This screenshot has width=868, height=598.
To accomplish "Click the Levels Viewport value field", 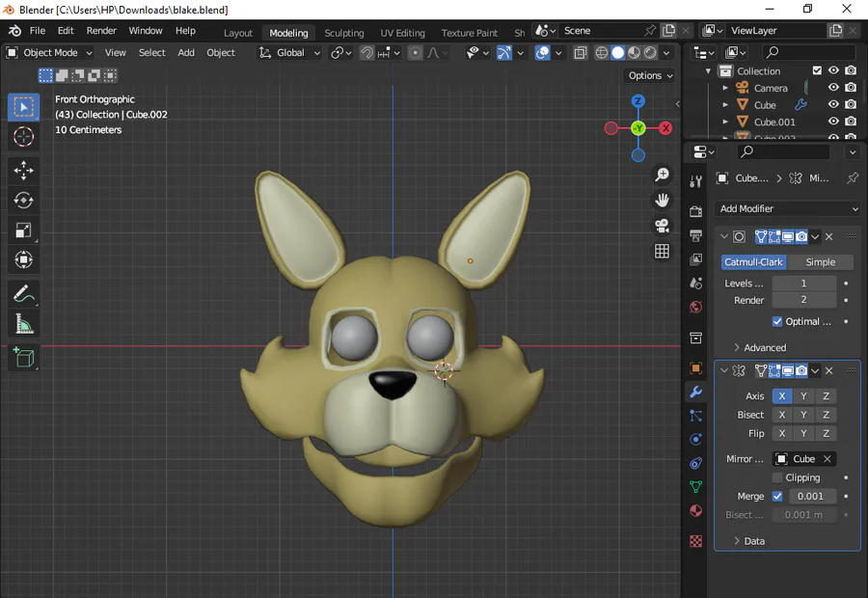I will click(x=803, y=283).
